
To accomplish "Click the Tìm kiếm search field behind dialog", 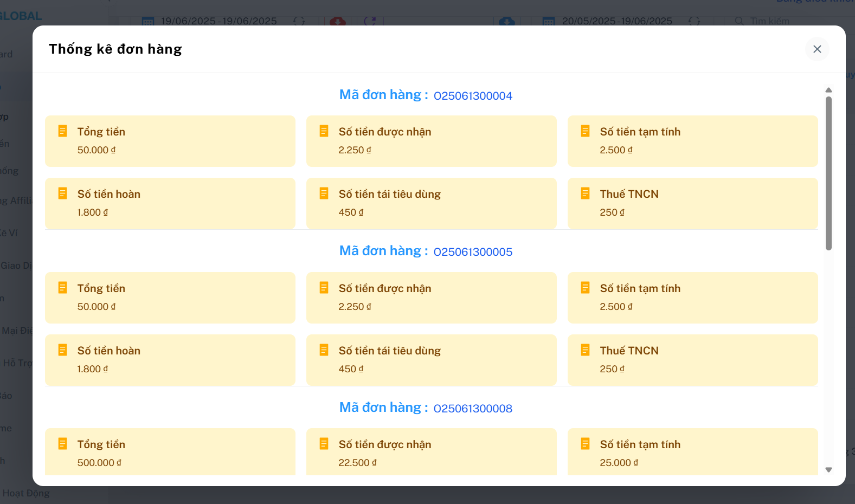I will pyautogui.click(x=769, y=21).
